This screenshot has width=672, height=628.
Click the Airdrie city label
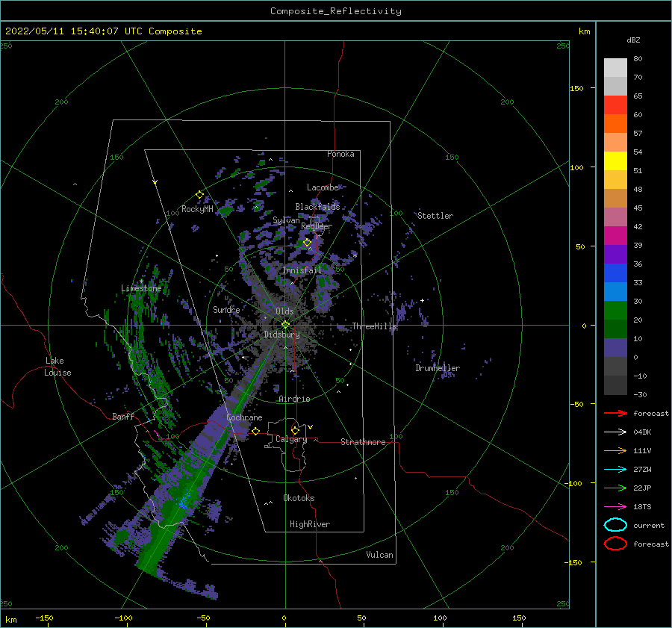(x=294, y=399)
